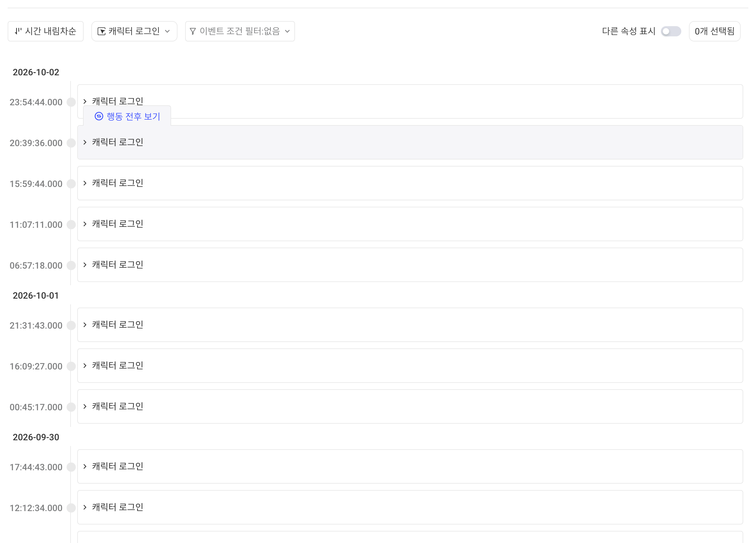Expand the 21:31:43.000 event row chevron
Screen dimensions: 756x543
click(x=85, y=325)
